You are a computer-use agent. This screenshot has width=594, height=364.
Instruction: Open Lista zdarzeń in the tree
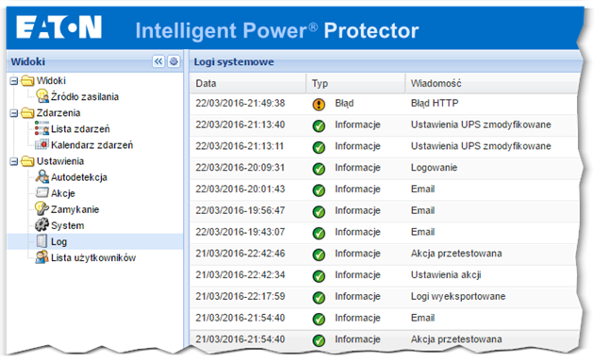coord(80,129)
